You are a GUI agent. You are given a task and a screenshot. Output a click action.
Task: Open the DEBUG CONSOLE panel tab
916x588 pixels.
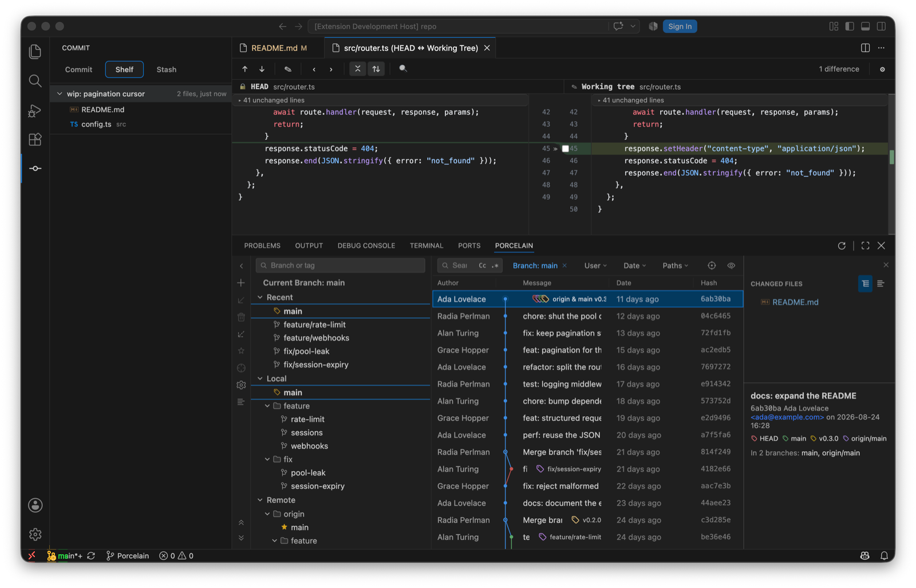tap(366, 246)
